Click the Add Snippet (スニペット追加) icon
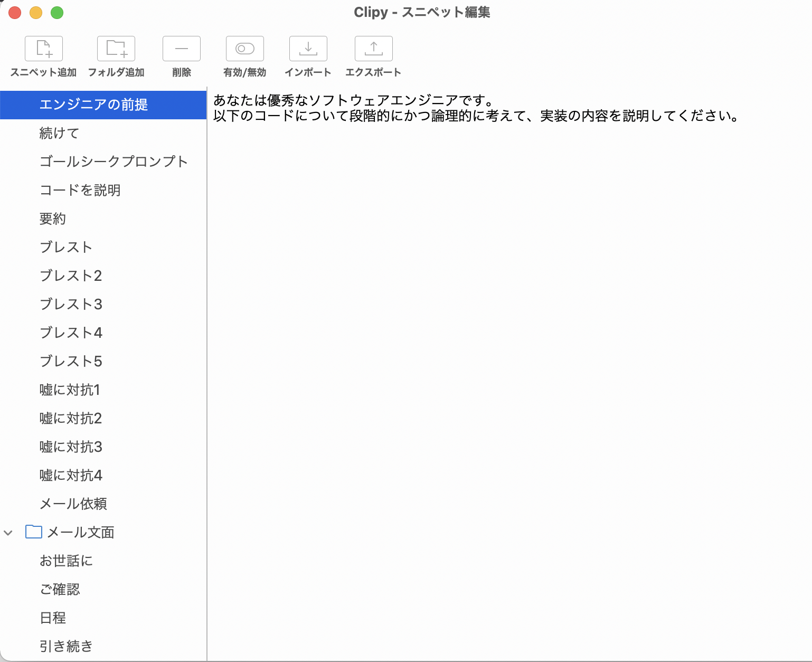Viewport: 812px width, 662px height. coord(44,49)
